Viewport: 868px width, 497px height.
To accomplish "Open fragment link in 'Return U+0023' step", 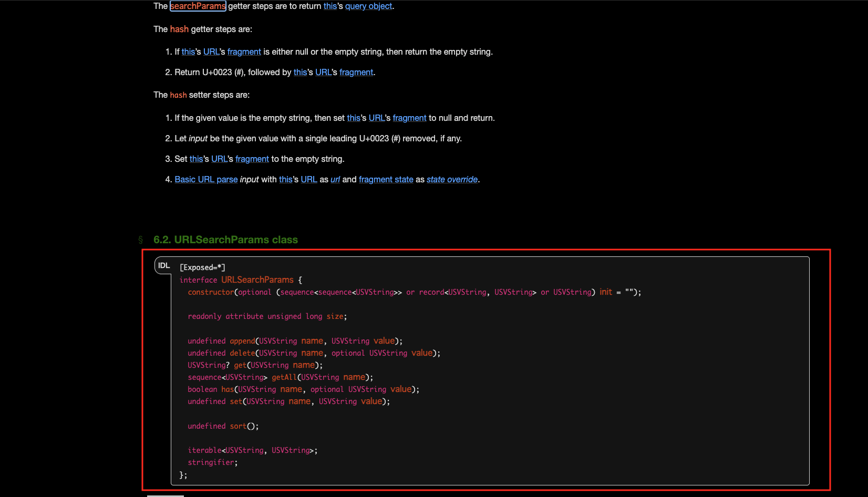I will click(356, 72).
